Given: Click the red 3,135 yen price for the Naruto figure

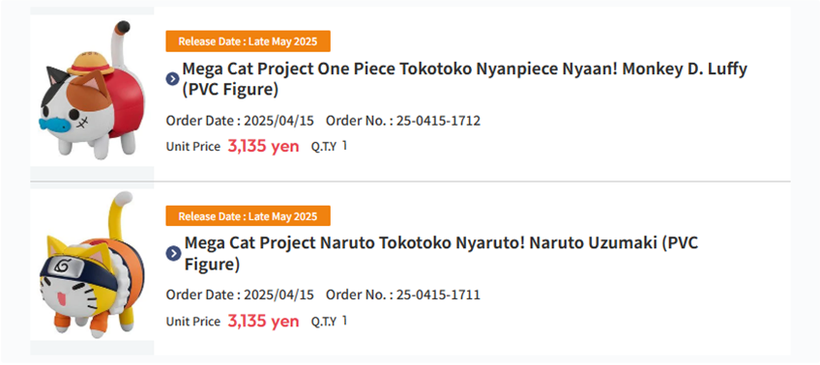Looking at the screenshot, I should coord(263,321).
